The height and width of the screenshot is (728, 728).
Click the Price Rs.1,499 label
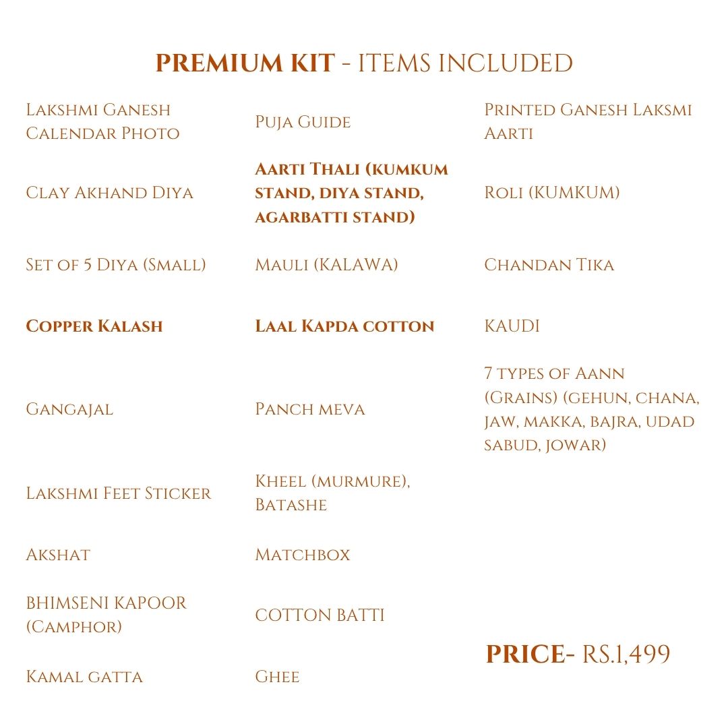(578, 655)
